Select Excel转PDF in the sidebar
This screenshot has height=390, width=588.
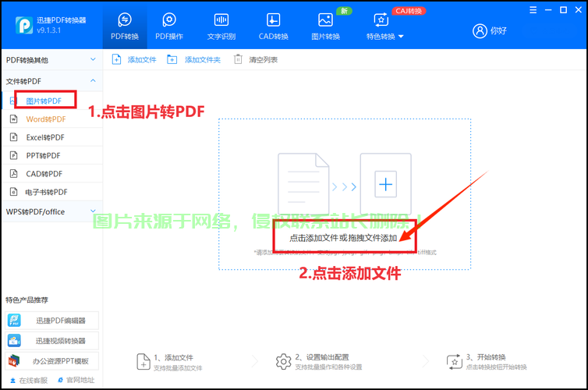[51, 137]
